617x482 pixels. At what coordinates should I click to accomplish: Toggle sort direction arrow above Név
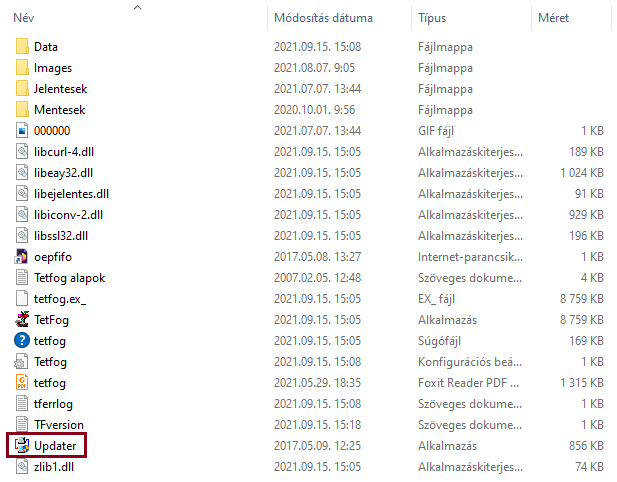[x=137, y=7]
